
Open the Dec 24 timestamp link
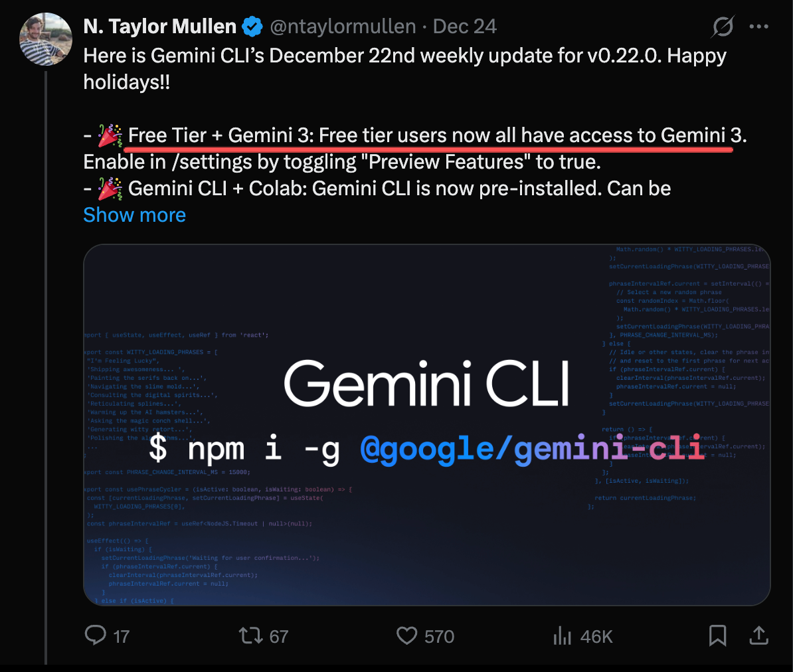point(464,27)
